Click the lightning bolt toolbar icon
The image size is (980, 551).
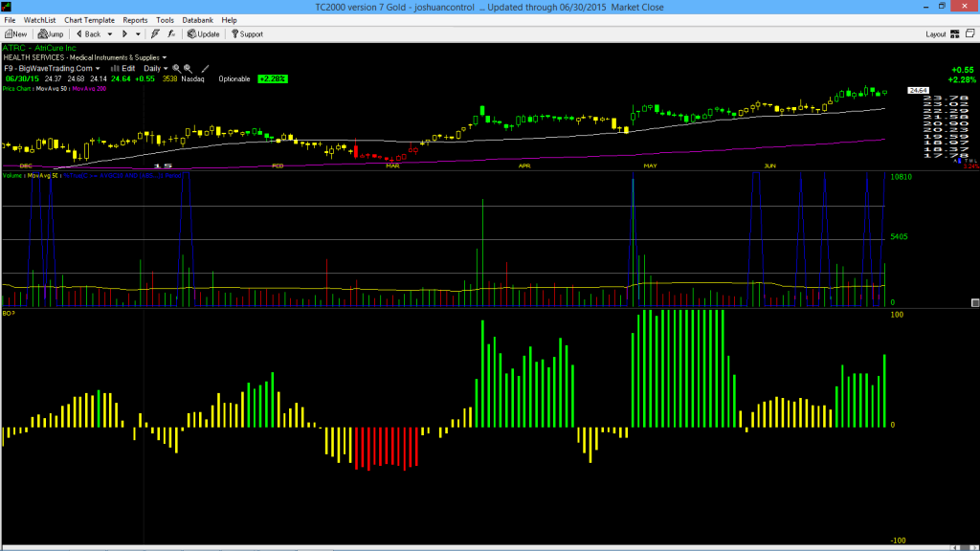[x=155, y=33]
